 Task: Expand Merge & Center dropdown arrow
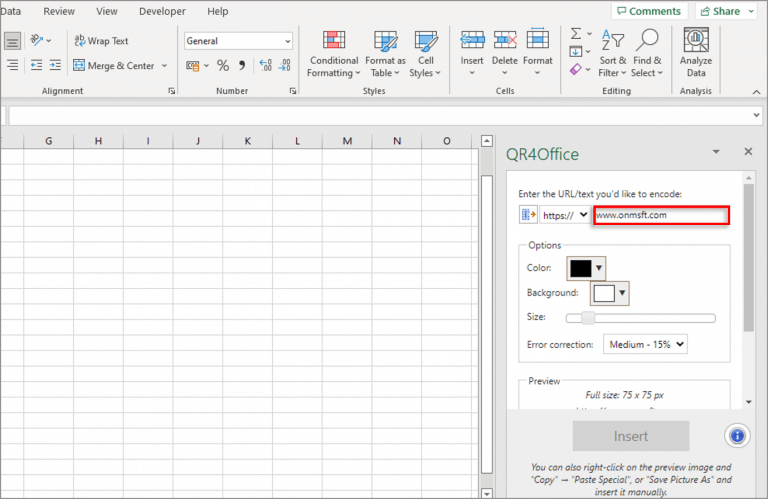point(165,65)
